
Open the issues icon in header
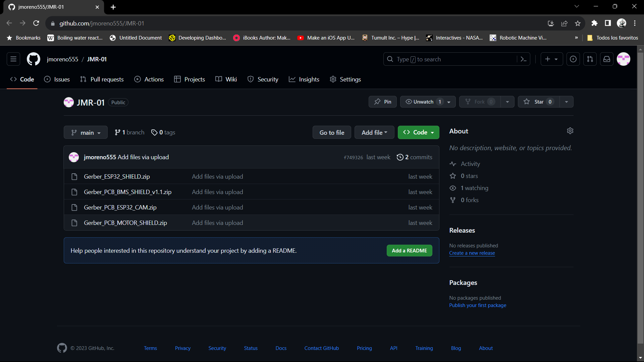573,59
